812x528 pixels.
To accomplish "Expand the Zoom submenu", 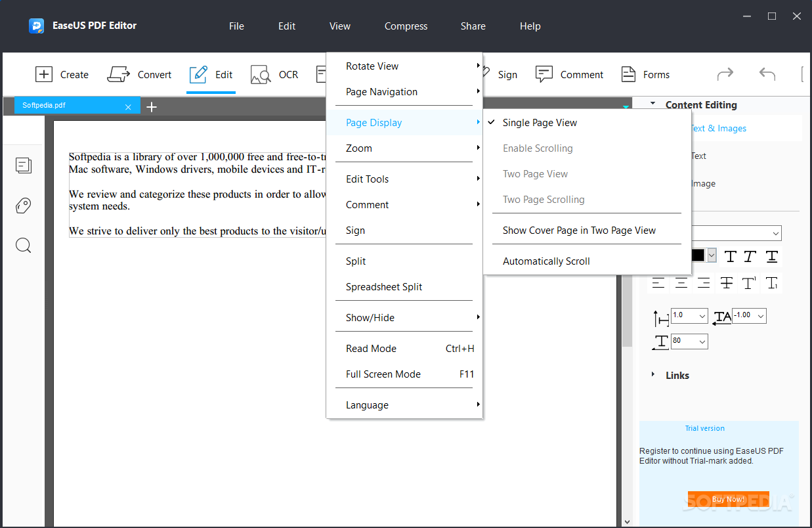I will click(x=404, y=148).
